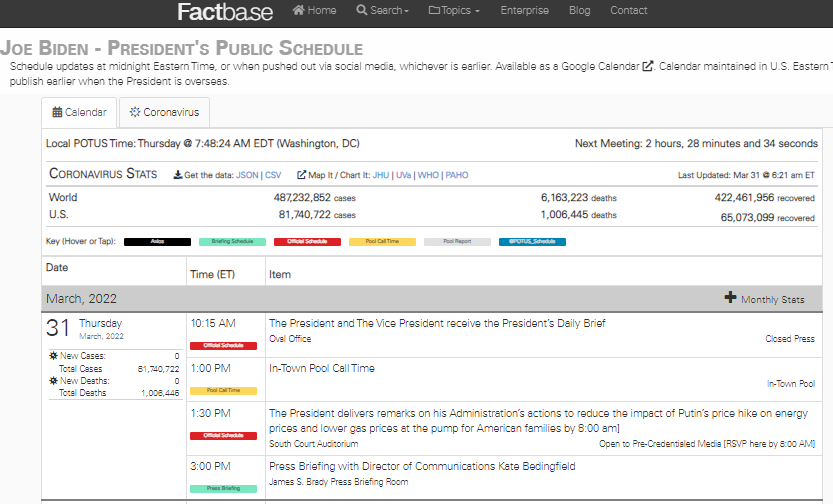The width and height of the screenshot is (833, 504).
Task: Open the Factbase logo homepage
Action: [225, 12]
